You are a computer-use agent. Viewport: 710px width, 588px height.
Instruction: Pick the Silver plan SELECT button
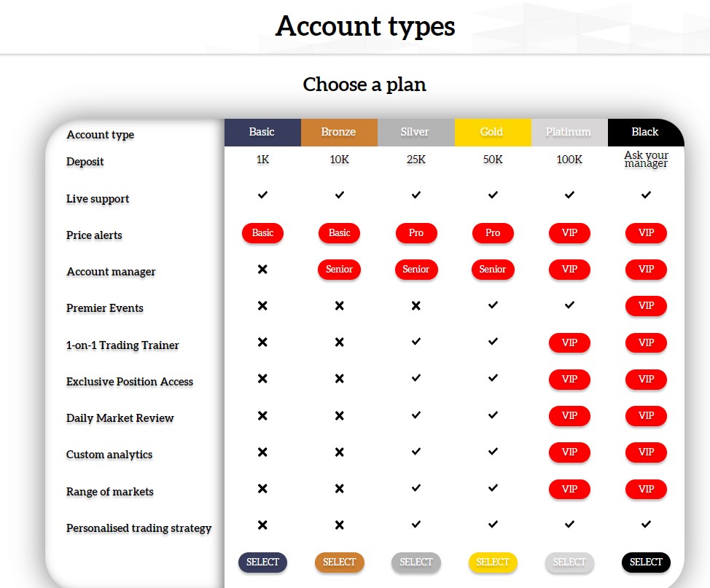click(x=416, y=562)
